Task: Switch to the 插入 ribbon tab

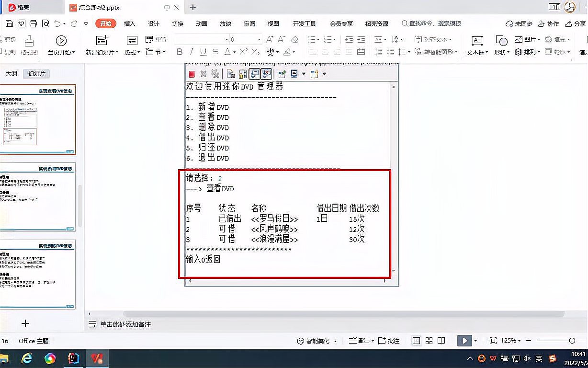Action: click(x=129, y=23)
